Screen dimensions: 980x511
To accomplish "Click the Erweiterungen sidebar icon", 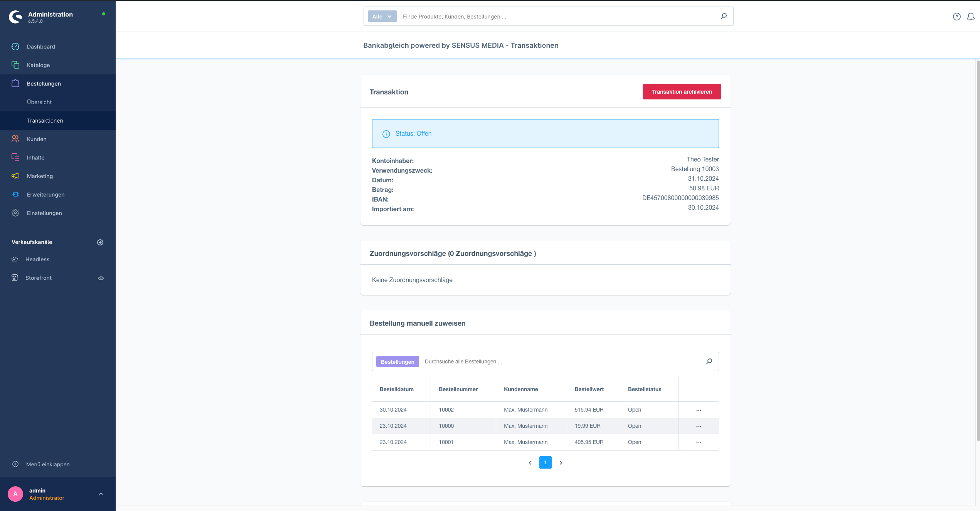I will (x=15, y=194).
